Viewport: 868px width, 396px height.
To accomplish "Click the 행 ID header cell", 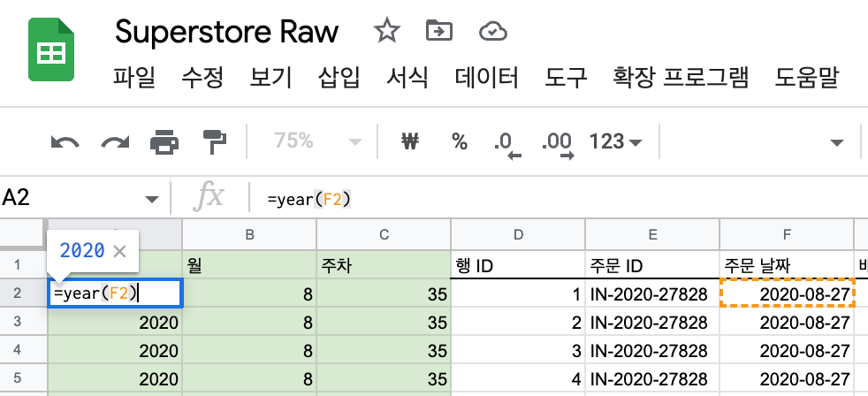I will pos(518,265).
